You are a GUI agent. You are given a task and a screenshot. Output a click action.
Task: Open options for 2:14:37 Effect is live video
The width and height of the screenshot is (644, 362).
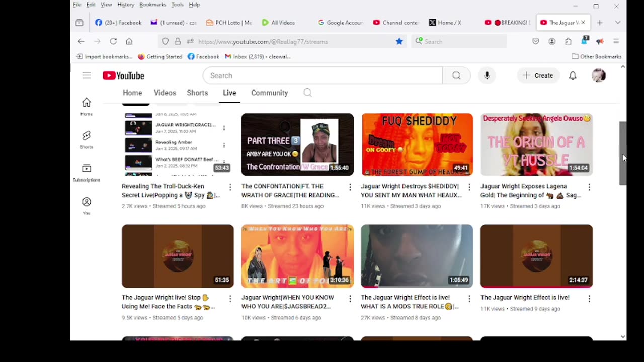[589, 298]
